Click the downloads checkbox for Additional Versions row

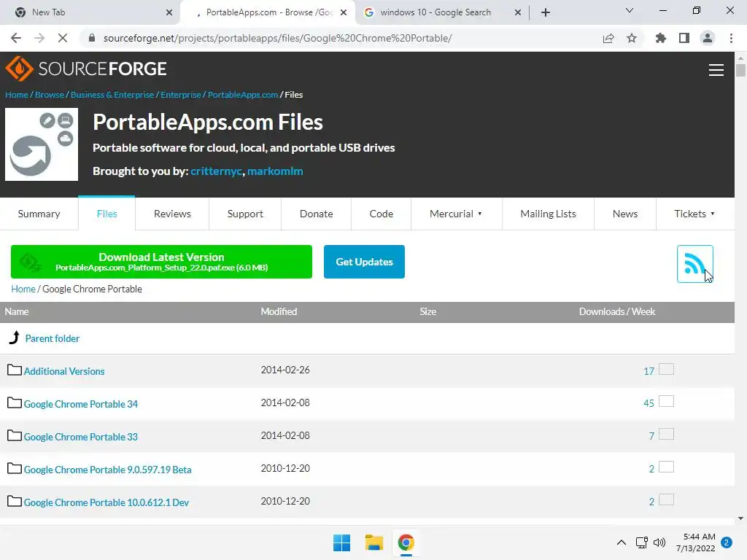666,369
